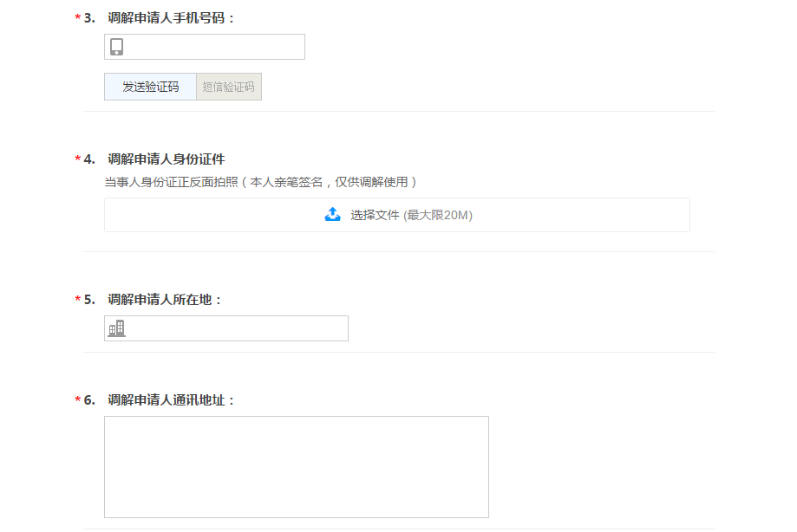The width and height of the screenshot is (797, 532).
Task: Click the 当事人身份证正反面拍照 description text
Action: 261,182
